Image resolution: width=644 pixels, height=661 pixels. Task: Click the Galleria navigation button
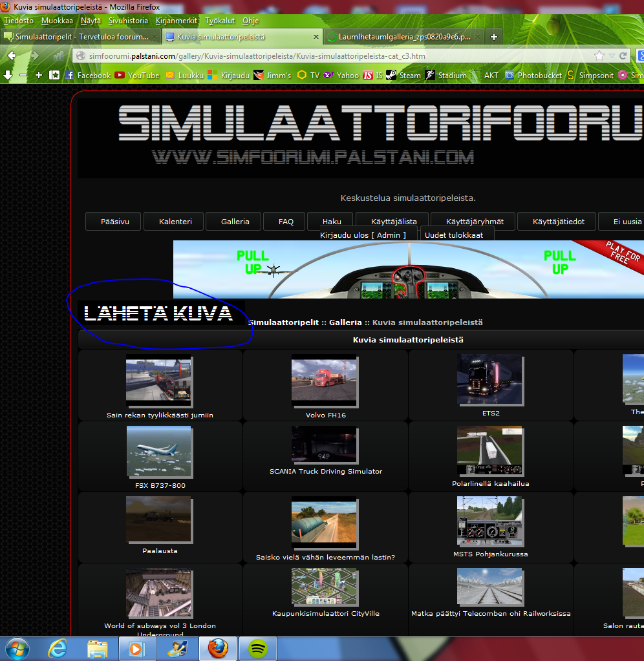pos(235,222)
